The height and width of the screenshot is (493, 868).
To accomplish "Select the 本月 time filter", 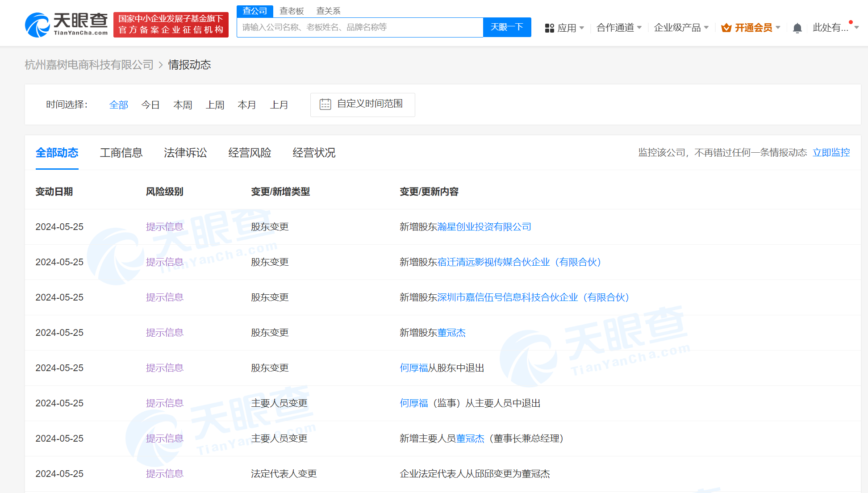I will click(x=247, y=104).
